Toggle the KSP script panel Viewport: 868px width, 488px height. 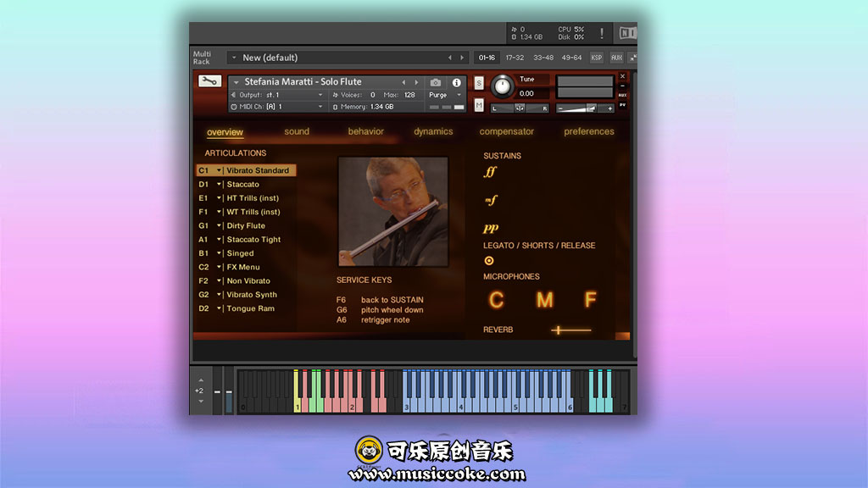point(596,58)
